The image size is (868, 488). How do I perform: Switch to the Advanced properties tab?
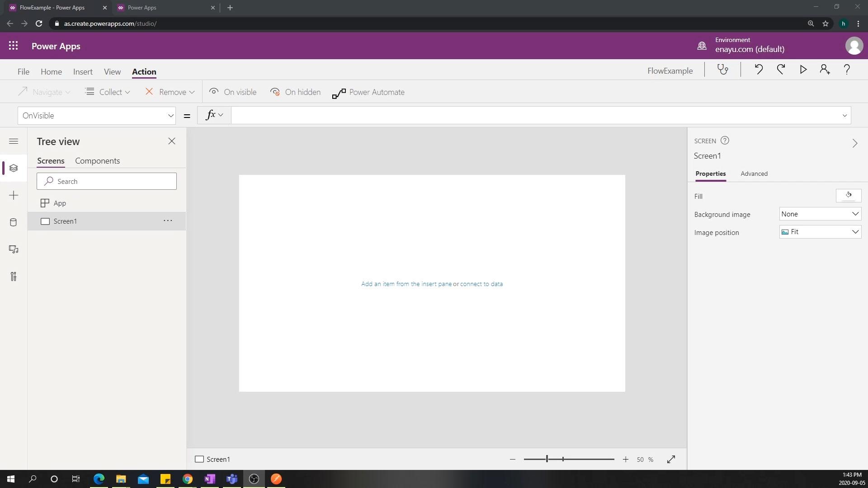tap(754, 174)
